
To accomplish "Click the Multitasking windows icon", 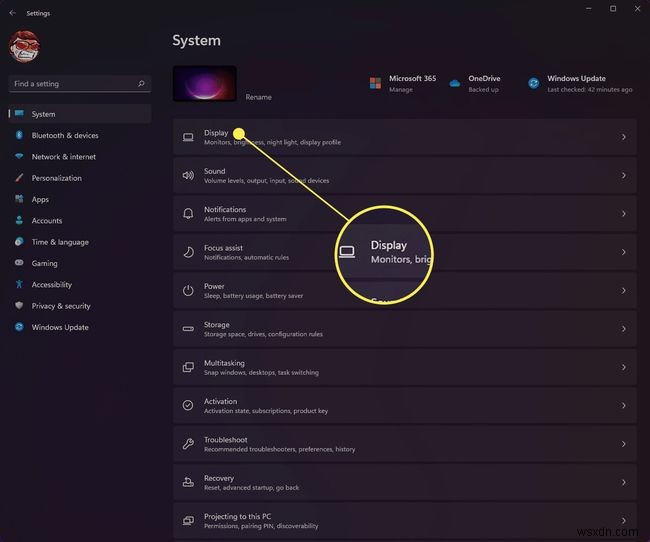I will [188, 367].
